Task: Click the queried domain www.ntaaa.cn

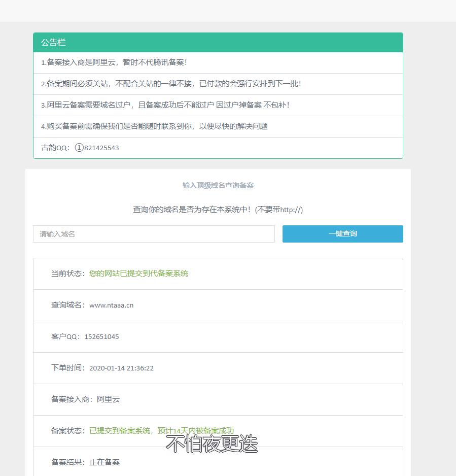Action: point(111,305)
